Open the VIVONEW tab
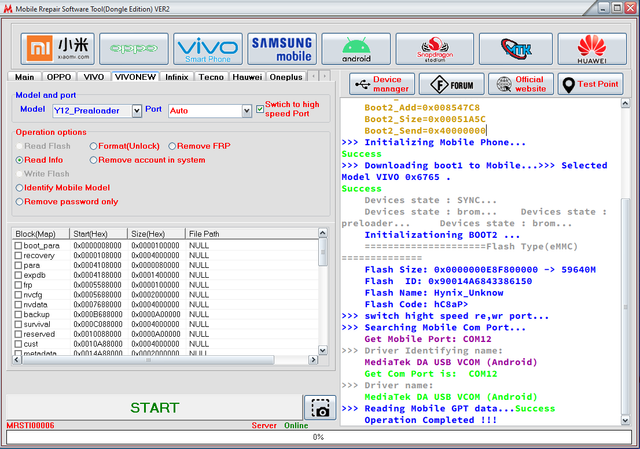 pyautogui.click(x=135, y=77)
